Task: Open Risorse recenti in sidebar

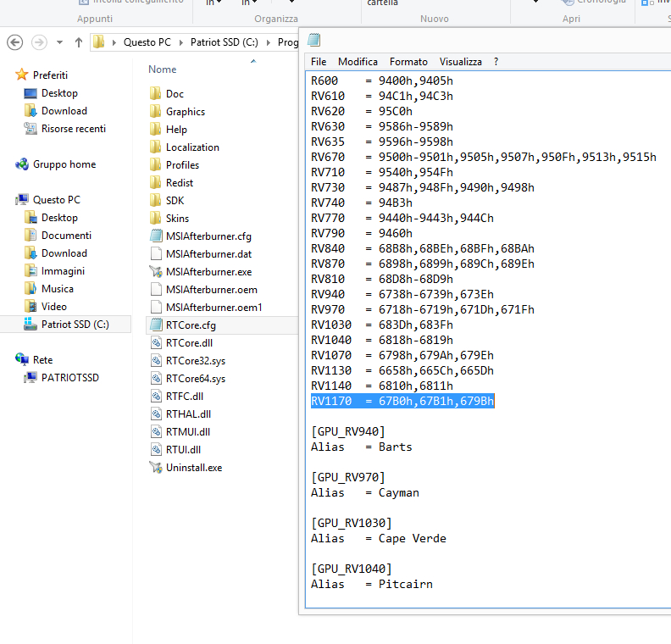Action: click(x=73, y=128)
